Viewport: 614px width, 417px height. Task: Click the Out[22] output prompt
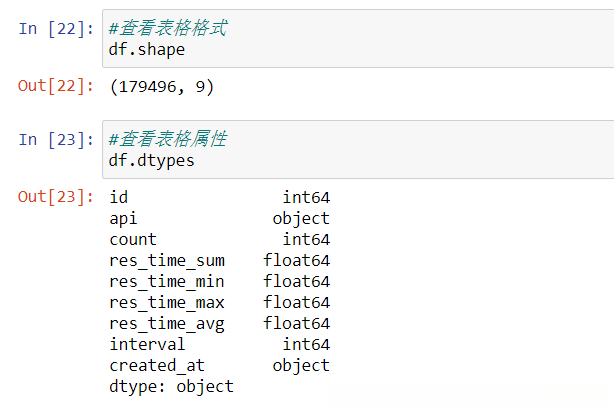click(x=55, y=87)
